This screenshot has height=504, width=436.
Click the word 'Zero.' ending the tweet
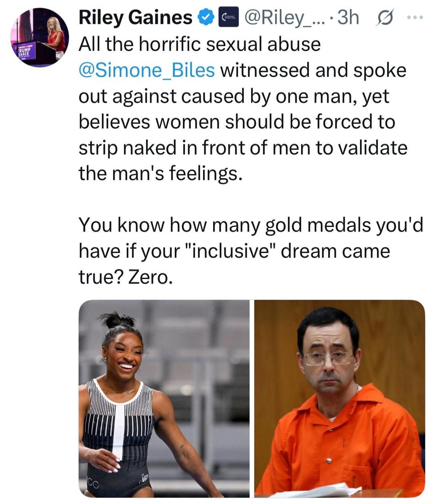coord(151,277)
